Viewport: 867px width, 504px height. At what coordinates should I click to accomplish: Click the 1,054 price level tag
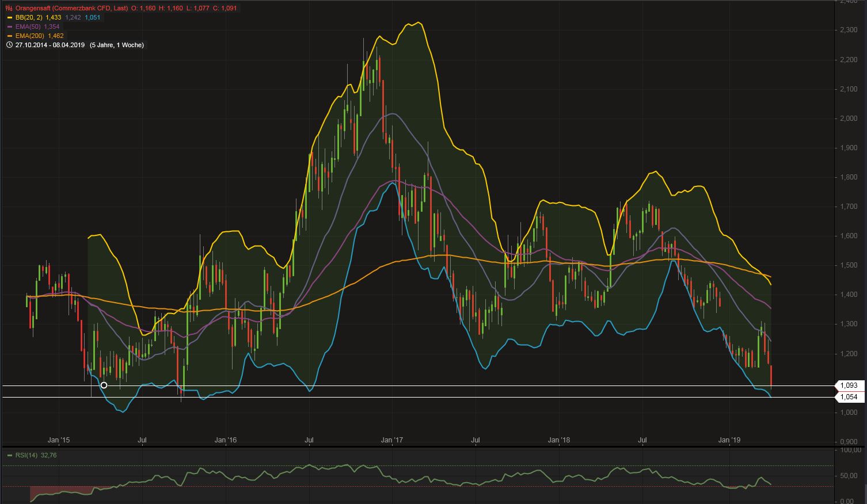coord(849,397)
